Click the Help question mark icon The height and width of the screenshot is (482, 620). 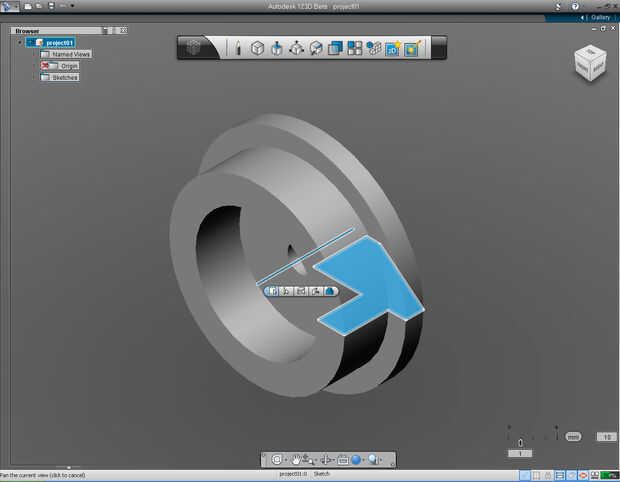pyautogui.click(x=575, y=6)
